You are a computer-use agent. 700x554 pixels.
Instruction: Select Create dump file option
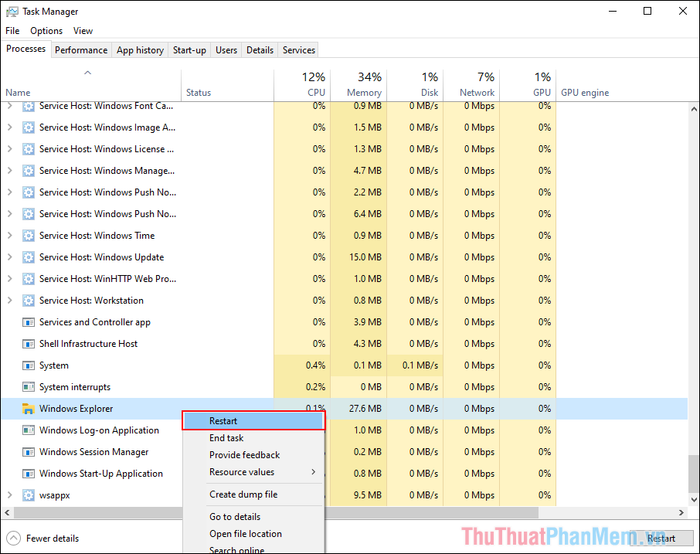(x=253, y=495)
